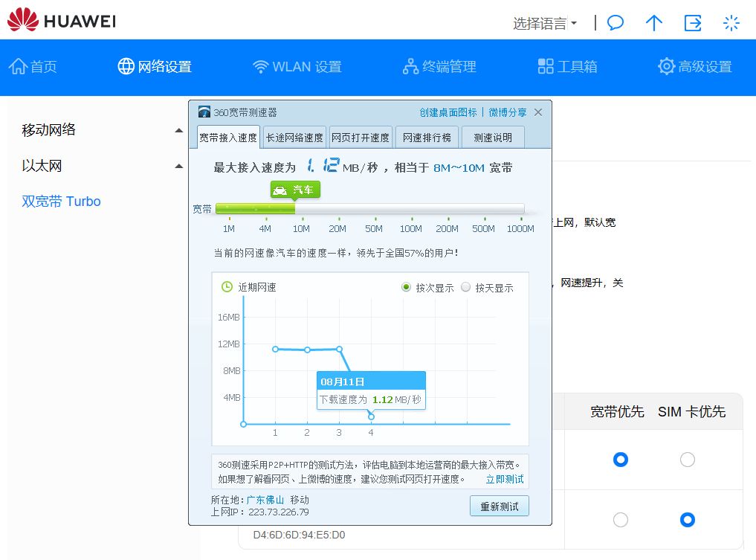This screenshot has height=560, width=756.
Task: Click the SIM 卡优先 column header
Action: [x=691, y=411]
